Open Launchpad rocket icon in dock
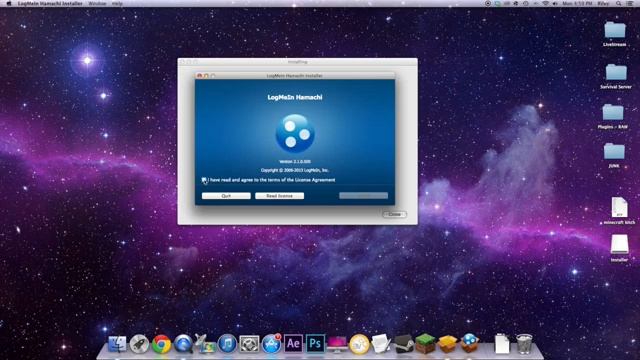The width and height of the screenshot is (640, 360). 139,344
